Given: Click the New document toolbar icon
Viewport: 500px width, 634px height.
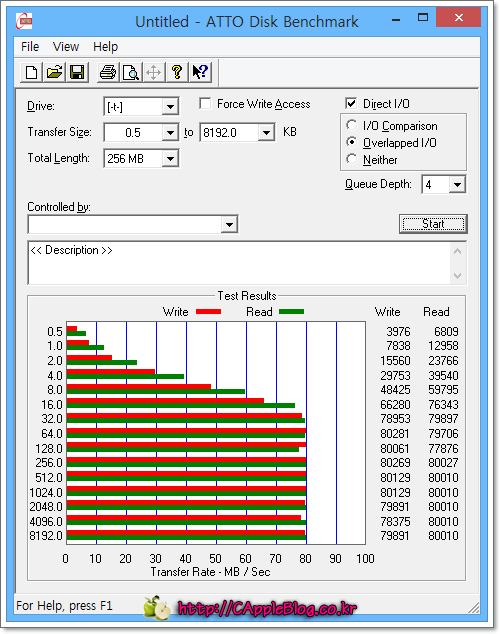Looking at the screenshot, I should 31,73.
